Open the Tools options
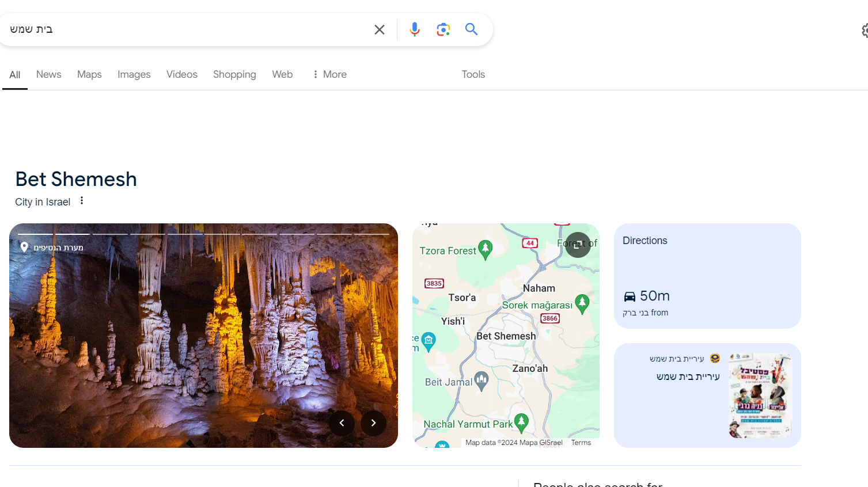 (473, 74)
